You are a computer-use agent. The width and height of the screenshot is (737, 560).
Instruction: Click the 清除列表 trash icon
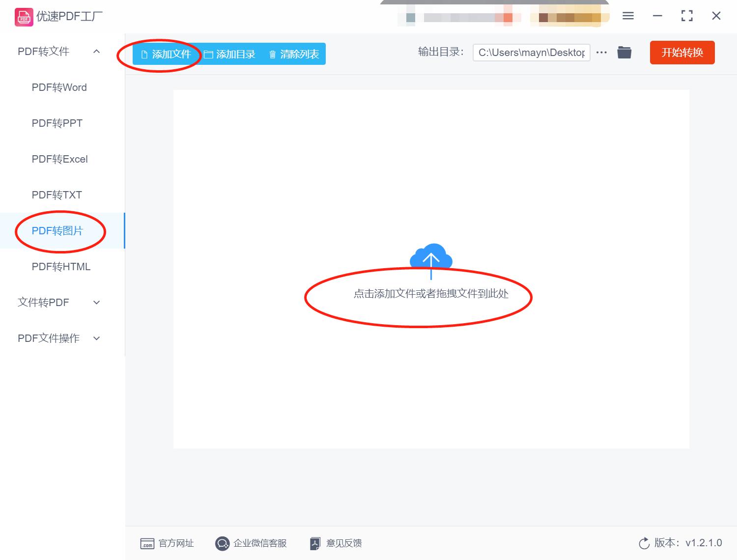point(273,54)
